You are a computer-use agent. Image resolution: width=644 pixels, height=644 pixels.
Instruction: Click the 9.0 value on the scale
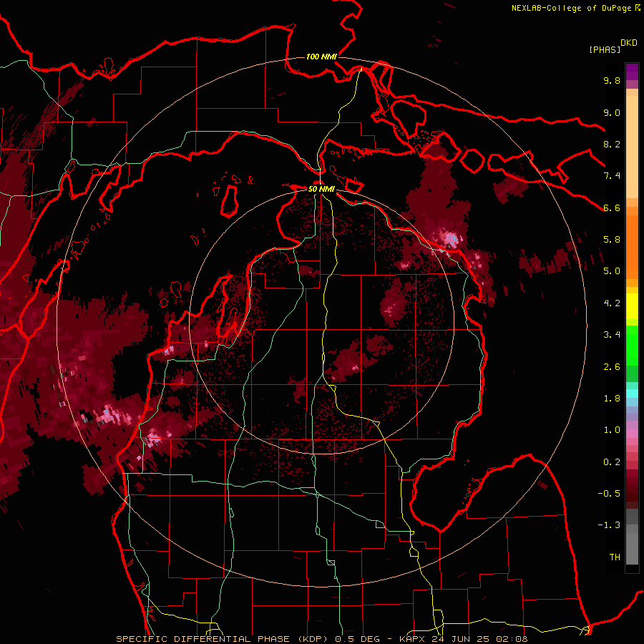pos(612,112)
